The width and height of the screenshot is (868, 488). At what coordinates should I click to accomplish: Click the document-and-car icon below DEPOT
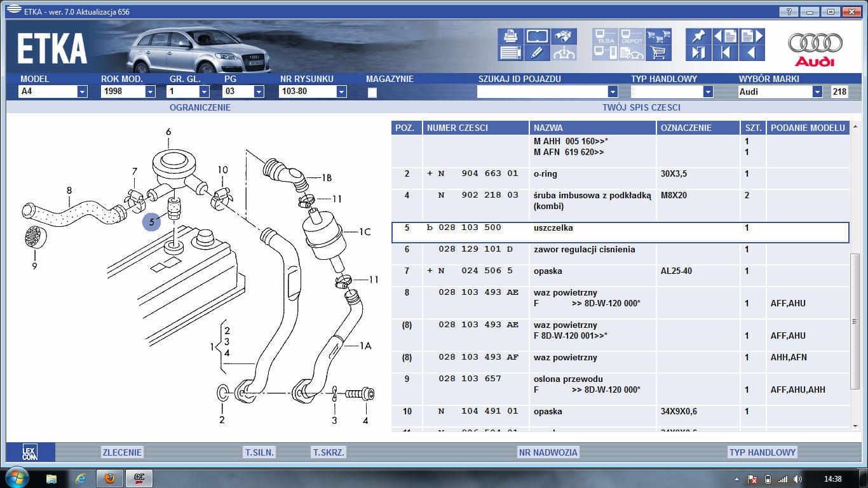click(632, 53)
